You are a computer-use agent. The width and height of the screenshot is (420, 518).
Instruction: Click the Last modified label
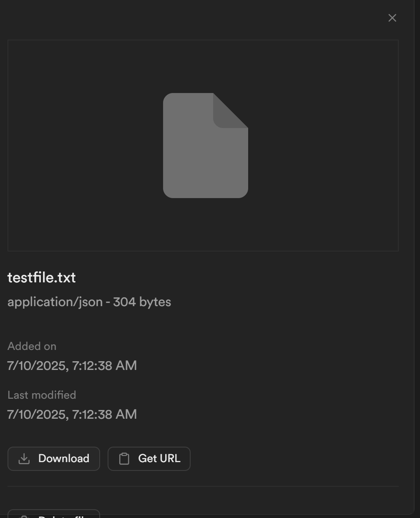click(x=42, y=395)
